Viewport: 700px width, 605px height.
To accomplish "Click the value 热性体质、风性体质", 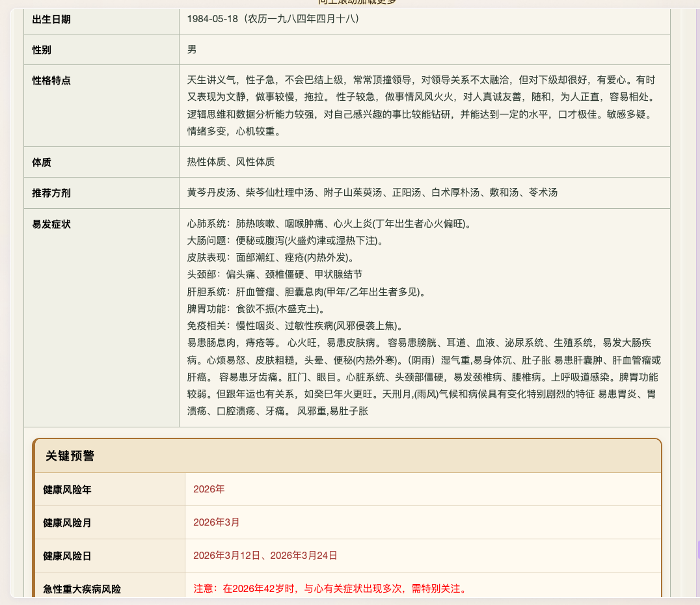I will (231, 162).
